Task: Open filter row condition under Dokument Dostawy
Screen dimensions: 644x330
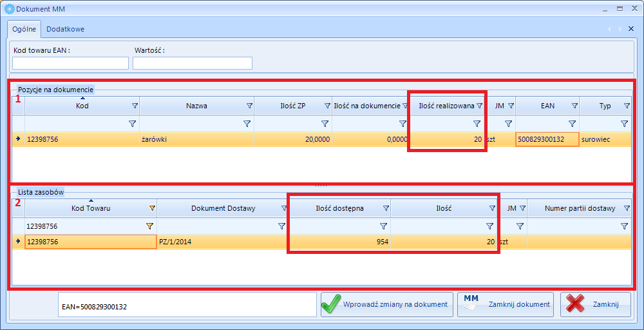Action: 282,226
